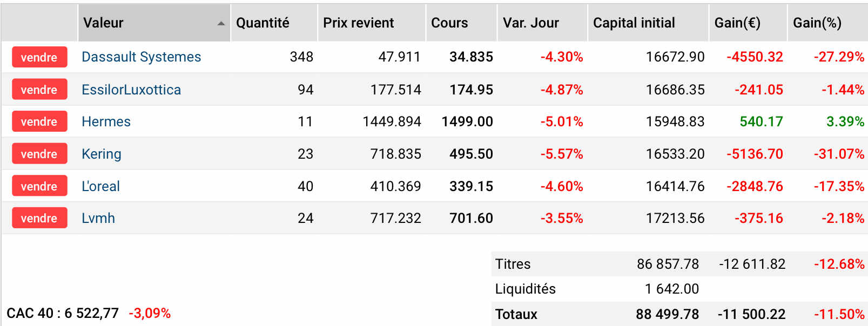Open Dassault Systemes stock link

(141, 57)
